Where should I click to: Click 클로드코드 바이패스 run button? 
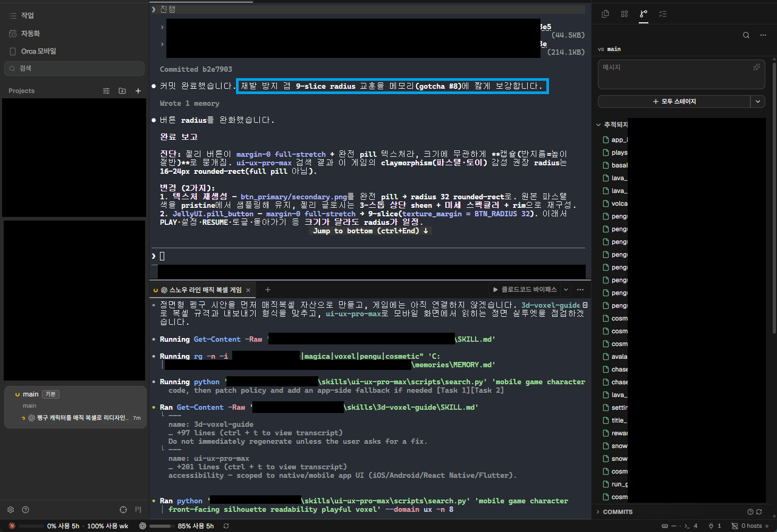[x=525, y=290]
